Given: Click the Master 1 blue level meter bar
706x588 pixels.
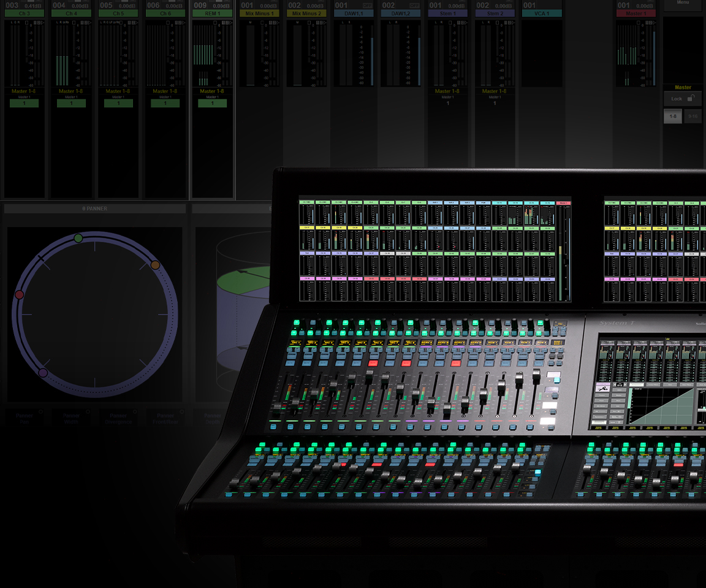Looking at the screenshot, I should pos(654,58).
